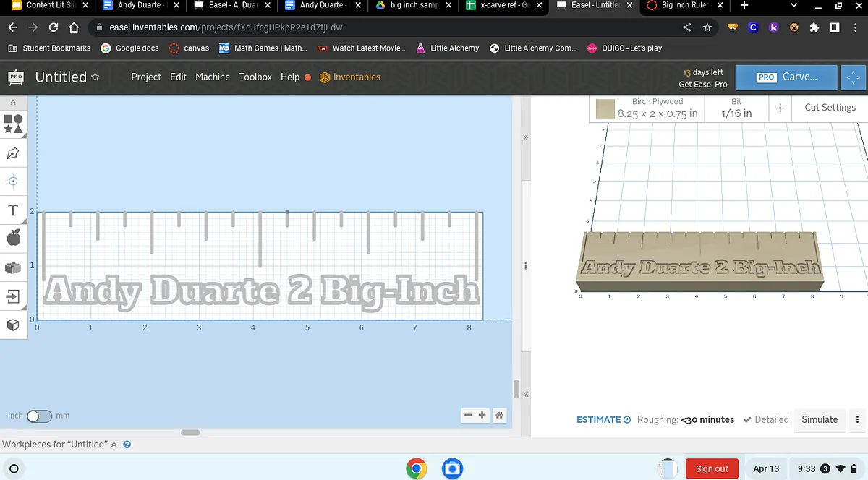Select the Shapes tool in left sidebar
Image resolution: width=868 pixels, height=480 pixels.
13,124
